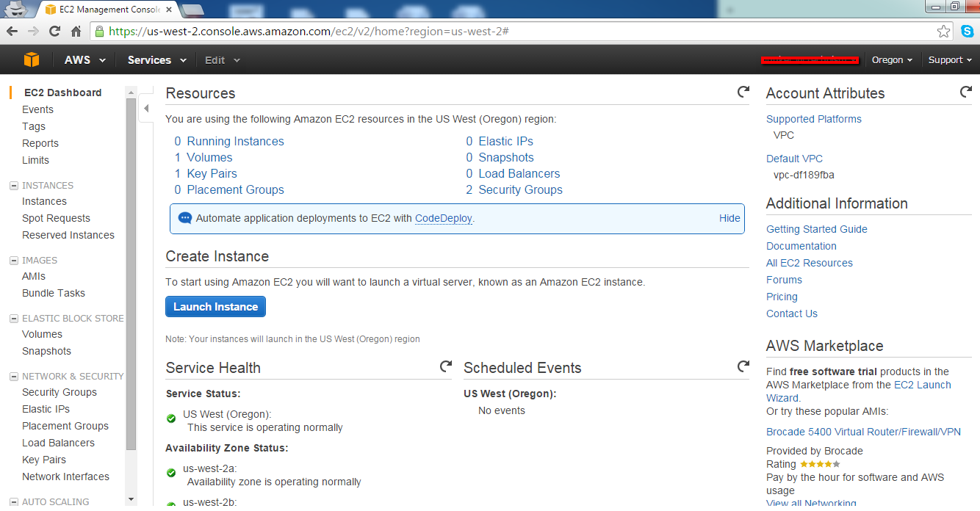
Task: Select EC2 Dashboard in the sidebar
Action: [x=63, y=93]
